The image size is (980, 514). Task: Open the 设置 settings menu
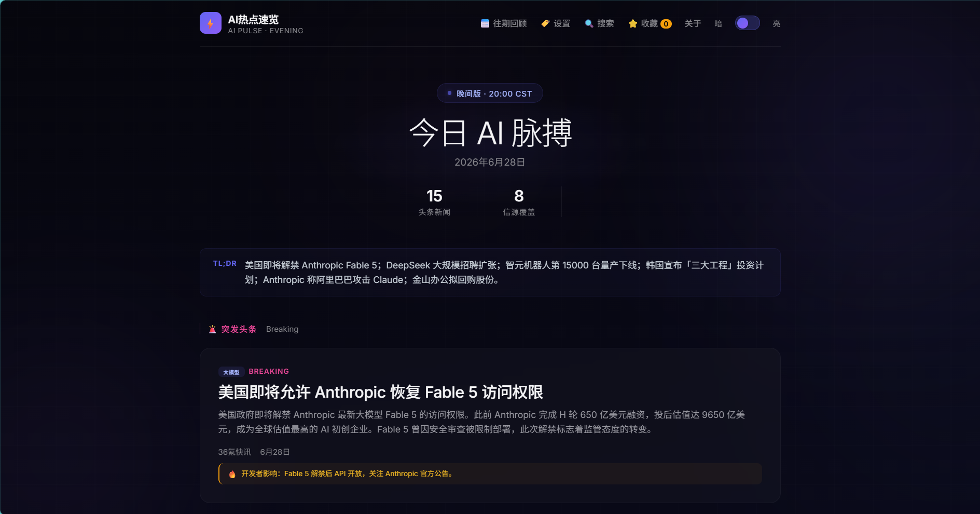(x=556, y=23)
